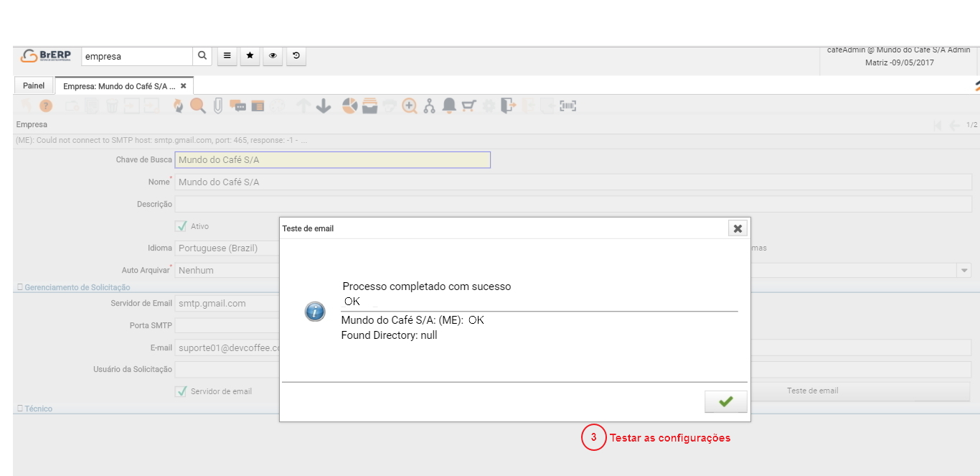Click the eye icon in the header
980x476 pixels.
[273, 56]
